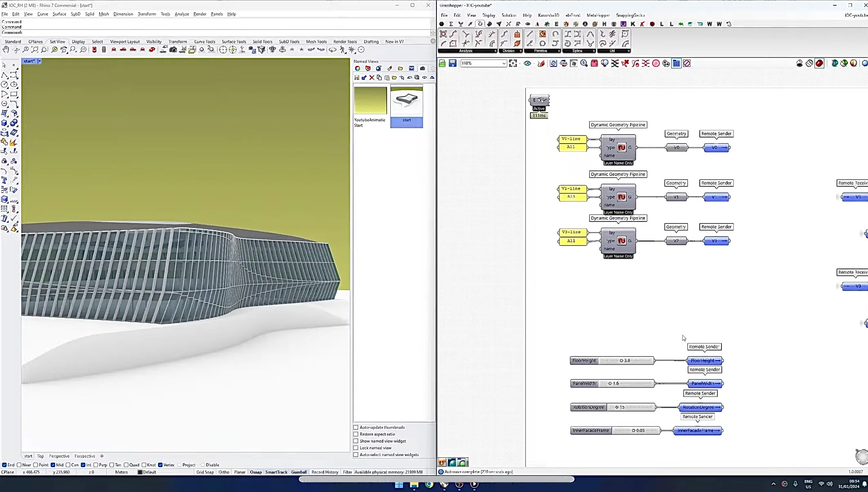This screenshot has height=492, width=868.
Task: Expand the Analysis panel in Grasshopper ribbon
Action: click(495, 51)
